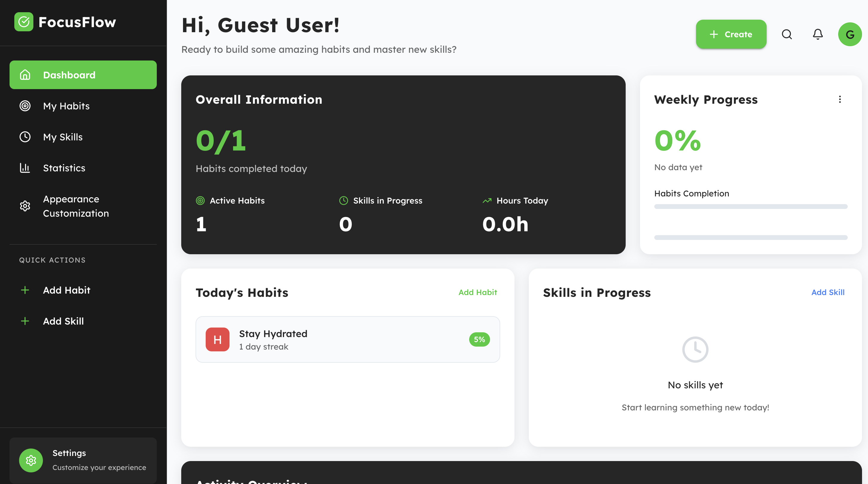Open Weekly Progress three-dot menu

click(840, 99)
